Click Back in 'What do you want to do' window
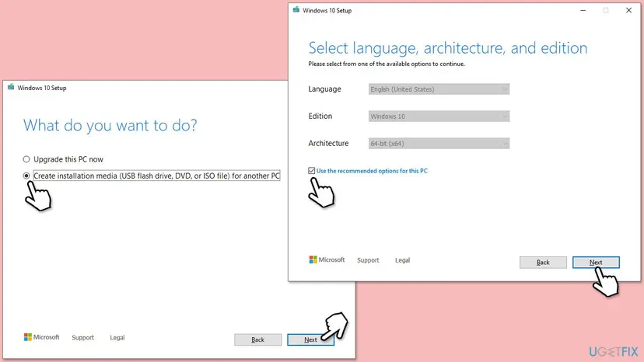The image size is (644, 362). click(x=258, y=339)
